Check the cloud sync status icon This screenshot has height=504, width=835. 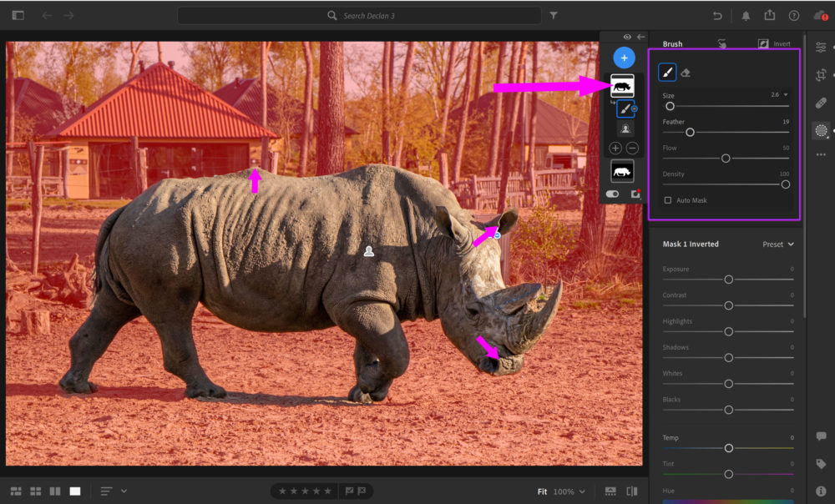tap(820, 15)
